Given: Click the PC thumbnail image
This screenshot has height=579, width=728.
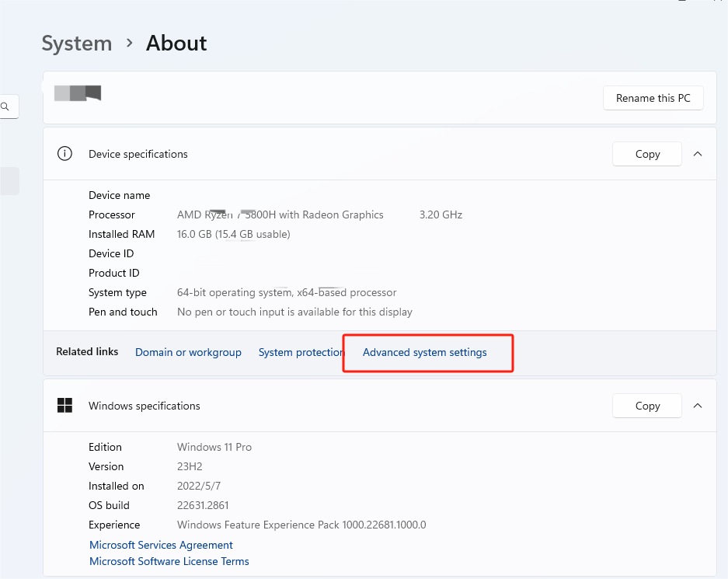Looking at the screenshot, I should tap(78, 92).
